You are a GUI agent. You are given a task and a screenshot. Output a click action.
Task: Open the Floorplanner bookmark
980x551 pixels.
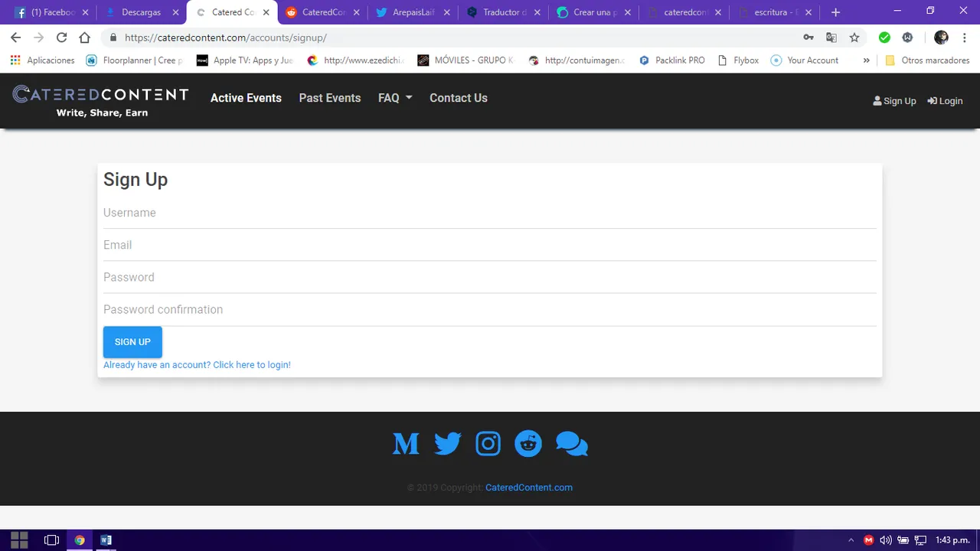click(134, 60)
